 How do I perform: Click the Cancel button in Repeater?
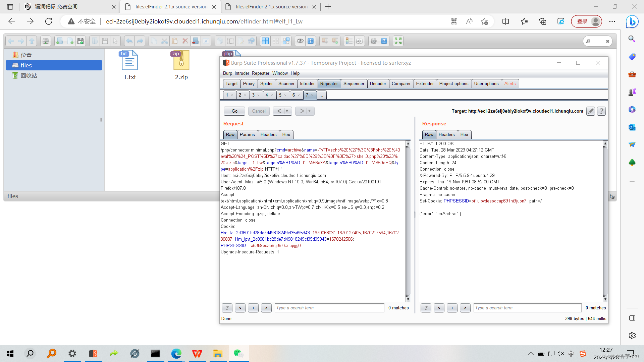[259, 111]
